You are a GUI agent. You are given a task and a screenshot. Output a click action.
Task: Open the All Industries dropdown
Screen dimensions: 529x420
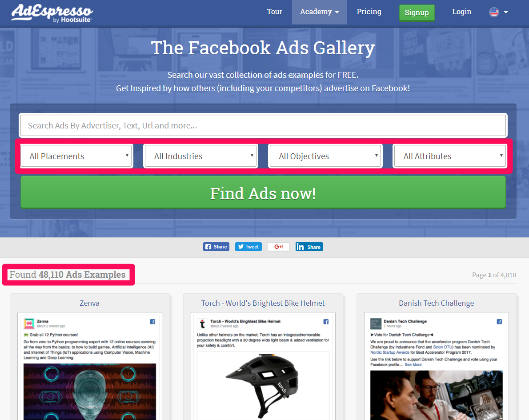201,156
